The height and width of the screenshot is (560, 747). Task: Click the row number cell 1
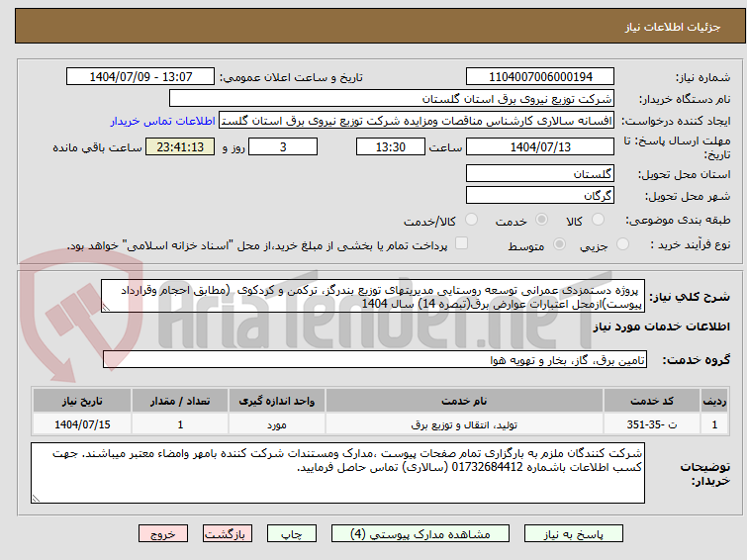pos(714,424)
